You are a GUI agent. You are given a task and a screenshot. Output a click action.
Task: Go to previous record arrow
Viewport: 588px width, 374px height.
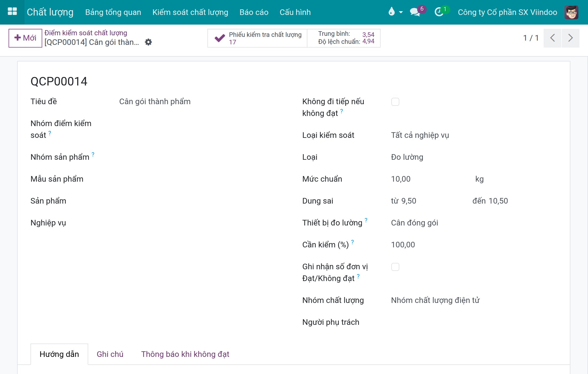click(552, 38)
